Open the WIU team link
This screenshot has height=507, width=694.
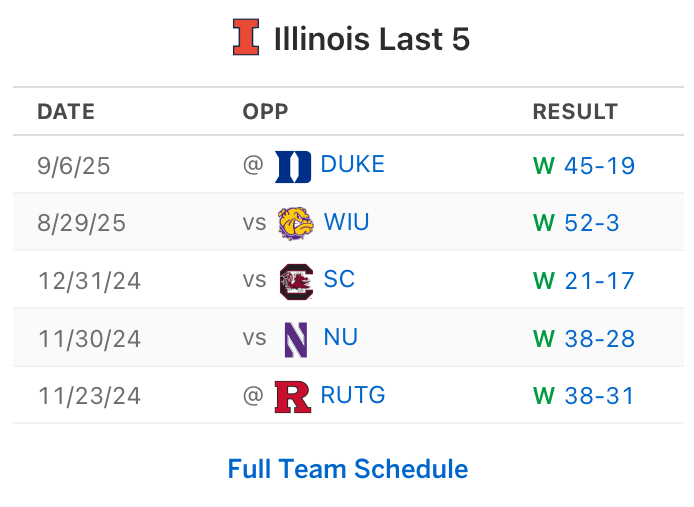tap(346, 223)
